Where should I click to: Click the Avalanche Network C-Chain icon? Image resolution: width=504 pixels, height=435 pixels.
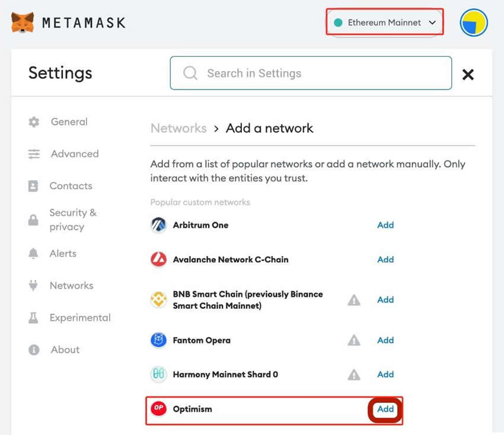[x=158, y=260]
